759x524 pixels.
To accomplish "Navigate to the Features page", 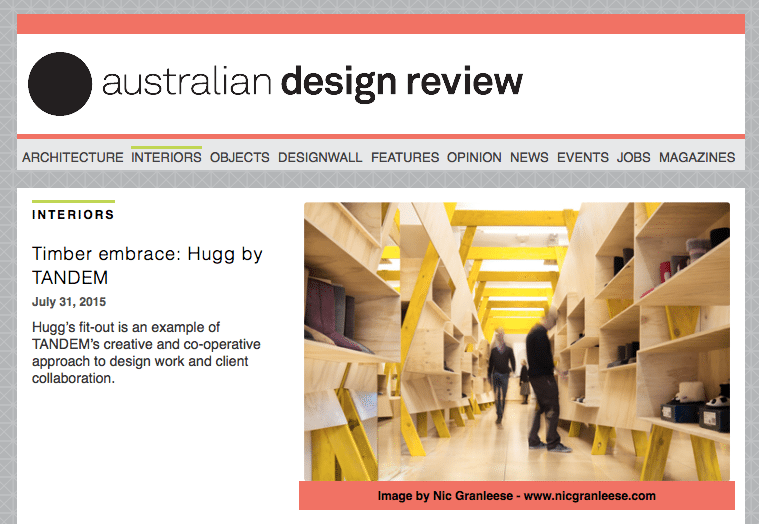I will [x=405, y=157].
